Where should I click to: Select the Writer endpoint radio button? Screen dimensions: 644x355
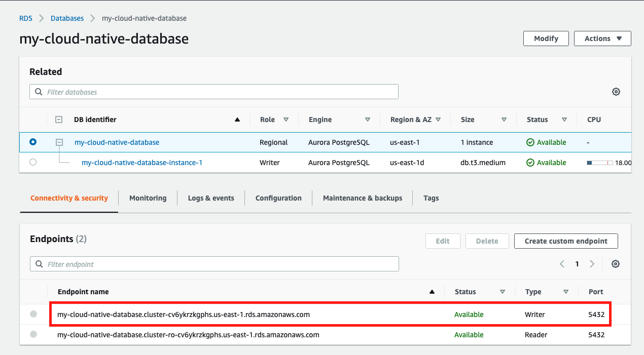tap(33, 314)
